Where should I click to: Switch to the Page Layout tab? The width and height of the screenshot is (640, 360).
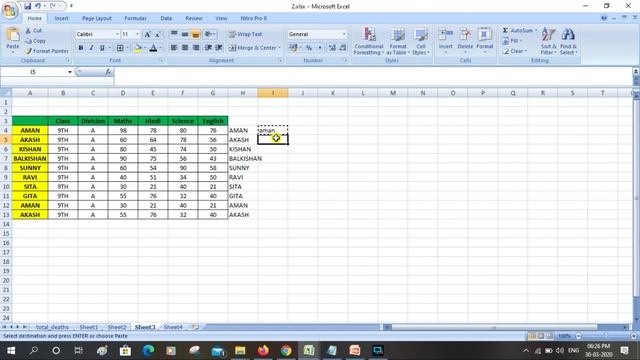click(x=97, y=18)
